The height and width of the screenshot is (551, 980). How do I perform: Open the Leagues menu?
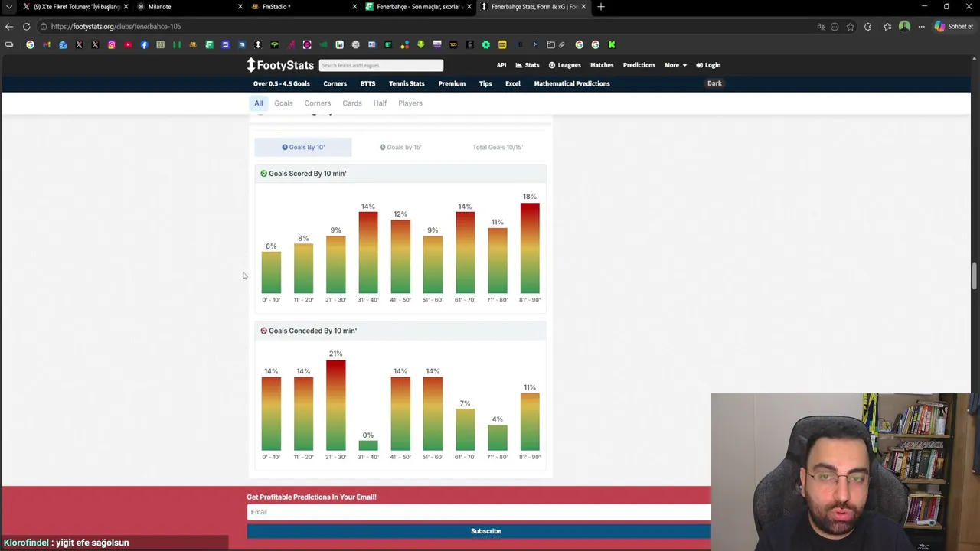pos(564,65)
